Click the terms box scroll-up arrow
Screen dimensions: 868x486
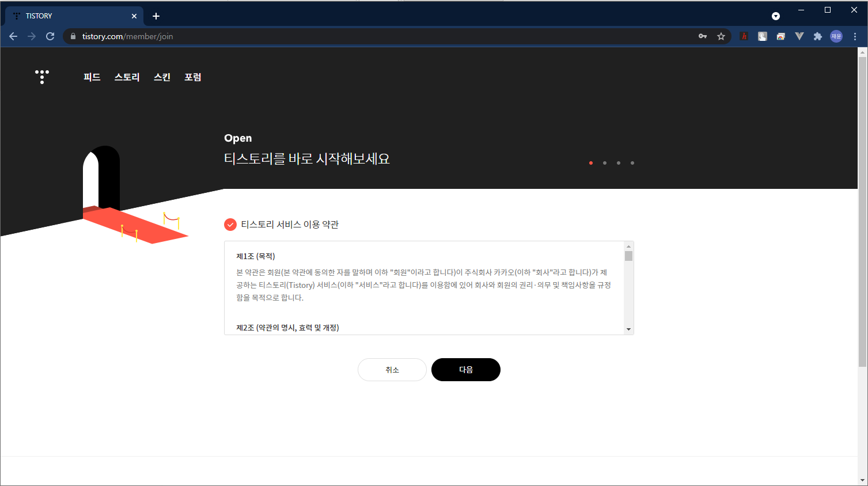(x=629, y=246)
